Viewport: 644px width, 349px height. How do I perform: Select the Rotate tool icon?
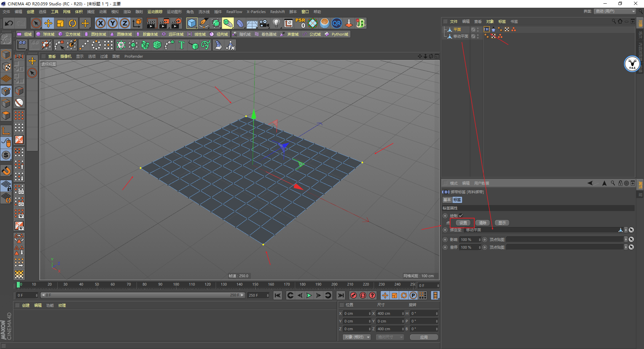pyautogui.click(x=72, y=23)
